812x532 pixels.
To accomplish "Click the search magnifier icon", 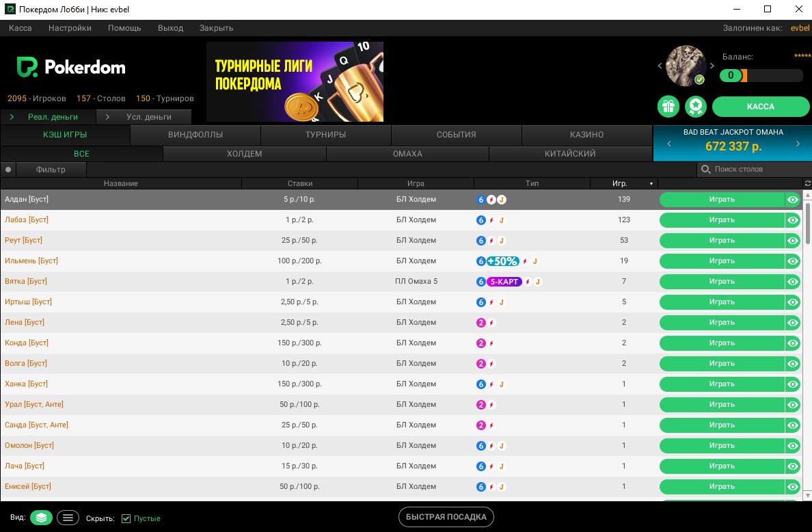I will coord(705,169).
